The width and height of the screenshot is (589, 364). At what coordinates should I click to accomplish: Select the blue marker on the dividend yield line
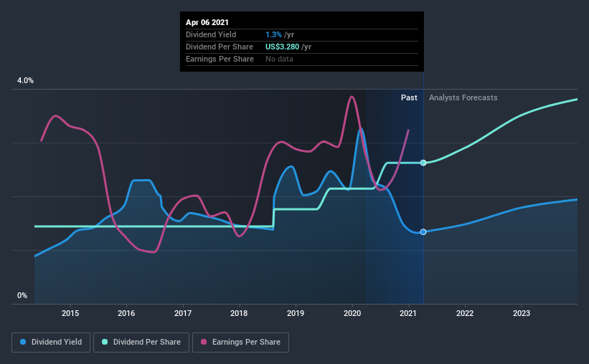pyautogui.click(x=423, y=231)
